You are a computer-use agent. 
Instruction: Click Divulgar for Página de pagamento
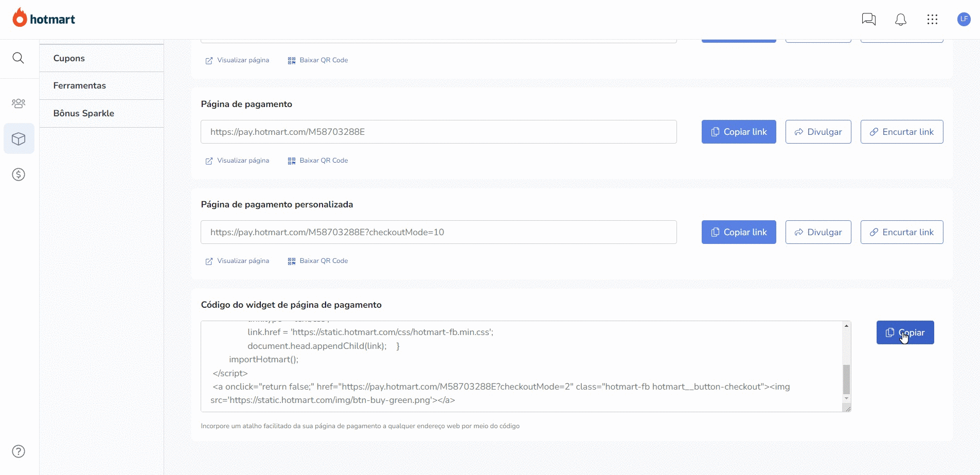[x=818, y=132]
